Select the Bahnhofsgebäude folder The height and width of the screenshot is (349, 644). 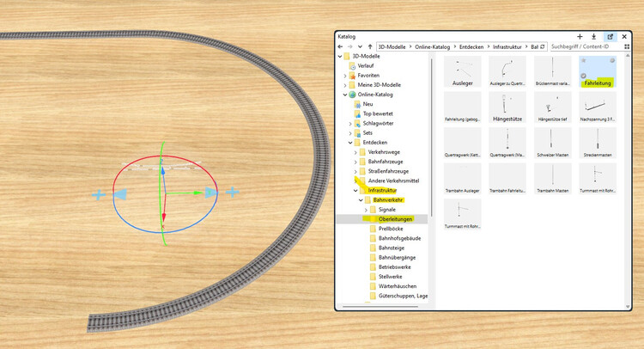399,238
